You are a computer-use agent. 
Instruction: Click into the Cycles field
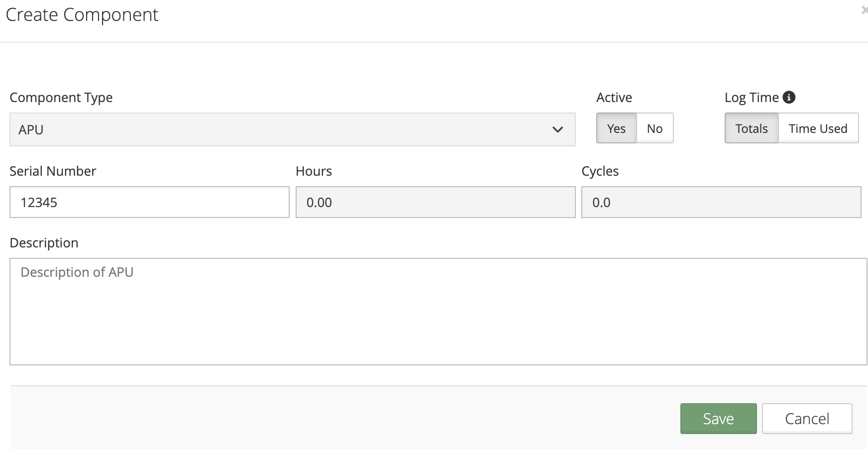pyautogui.click(x=721, y=202)
